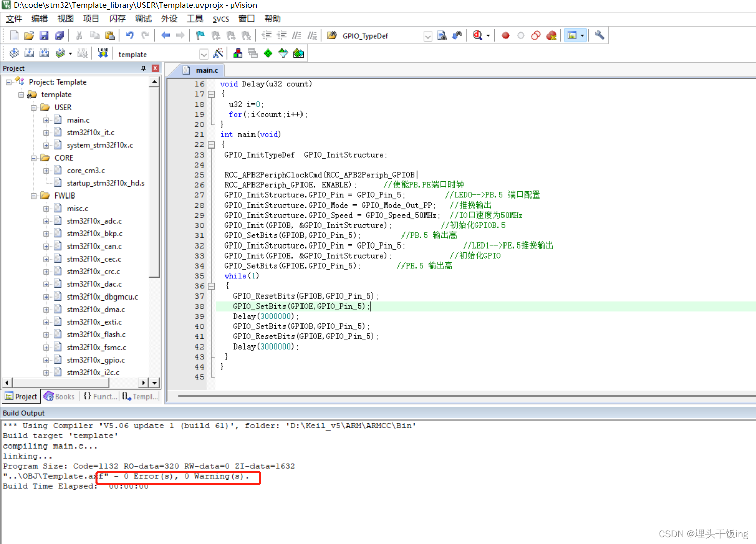
Task: Insert a bookmark with the blue flag icon
Action: [x=200, y=35]
